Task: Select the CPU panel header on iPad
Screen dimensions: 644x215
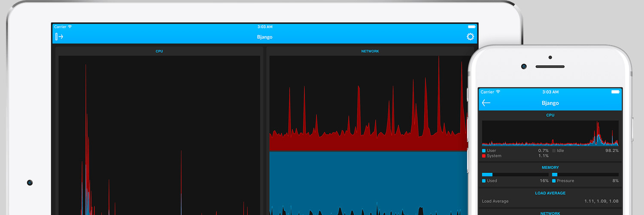Action: click(159, 51)
